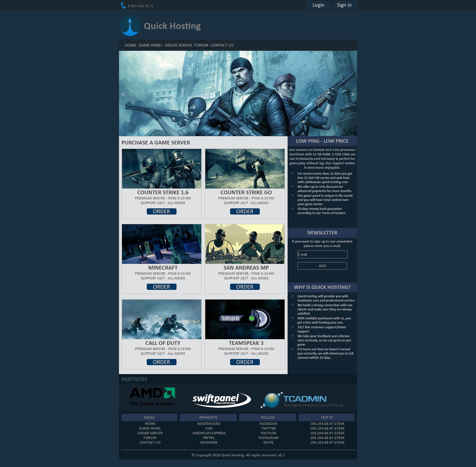Open FORUM link in footer menu
Viewport: 476px width, 467px height.
pos(150,438)
